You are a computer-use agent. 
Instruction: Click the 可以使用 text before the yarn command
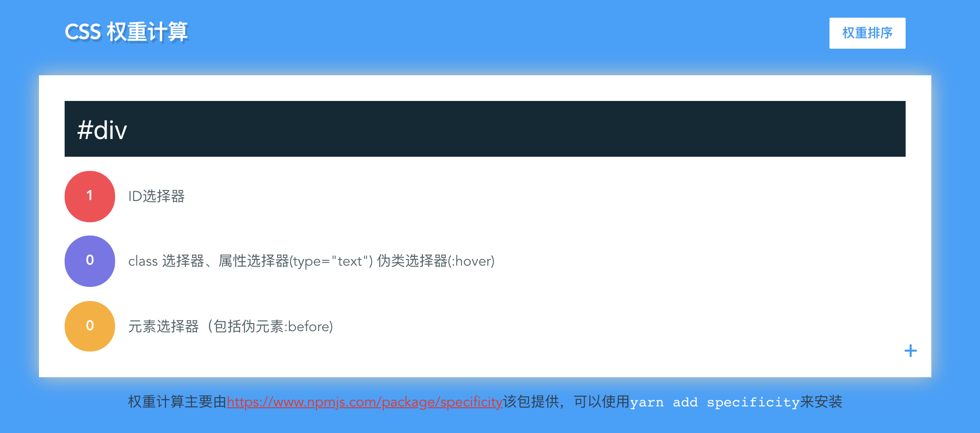pyautogui.click(x=602, y=402)
